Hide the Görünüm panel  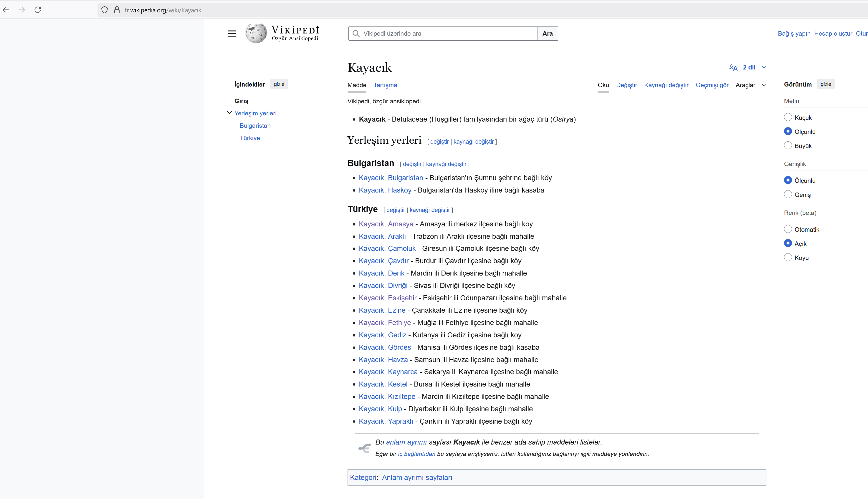point(826,84)
